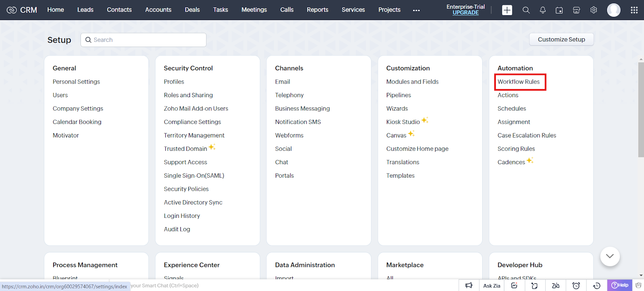Switch to the Leads tab

(x=85, y=10)
